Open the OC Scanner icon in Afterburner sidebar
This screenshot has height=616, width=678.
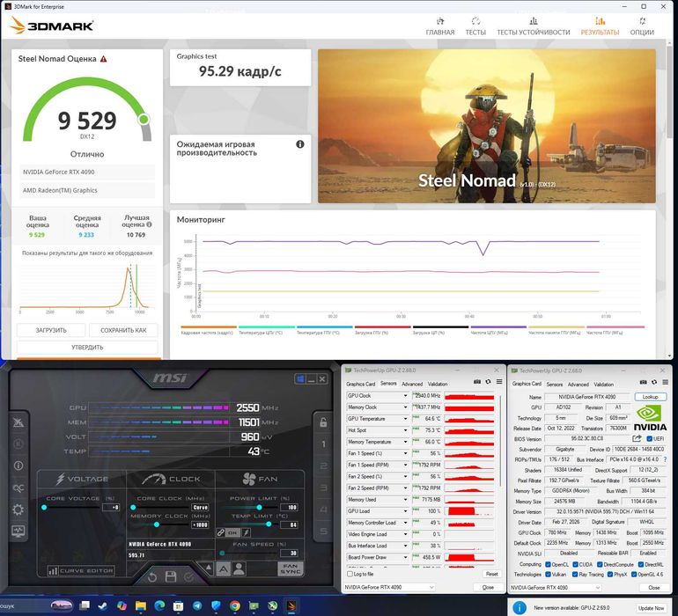pyautogui.click(x=18, y=488)
